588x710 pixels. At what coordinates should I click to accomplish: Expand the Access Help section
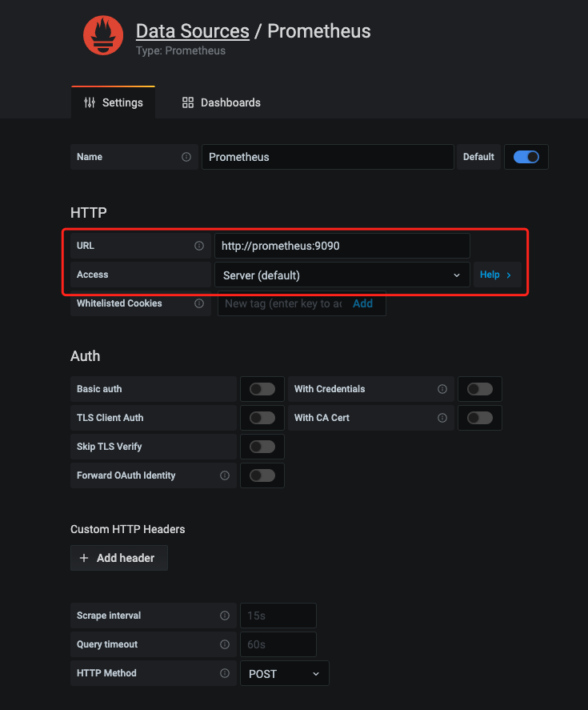[x=497, y=275]
